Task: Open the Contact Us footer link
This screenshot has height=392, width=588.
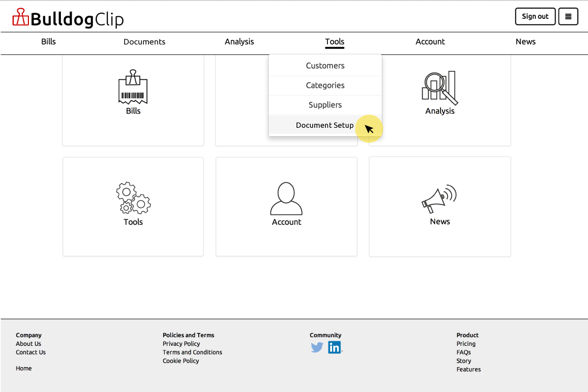Action: (31, 352)
